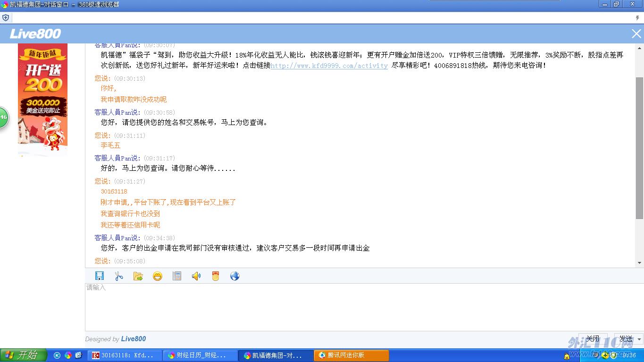644x362 pixels.
Task: Toggle chat sound with the speaker icon
Action: pos(196,276)
